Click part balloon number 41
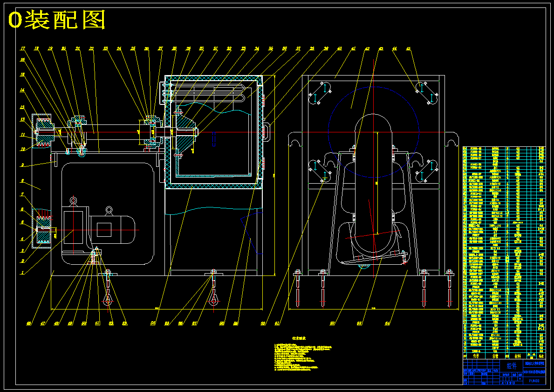Image resolution: width=554 pixels, height=392 pixels. [353, 48]
